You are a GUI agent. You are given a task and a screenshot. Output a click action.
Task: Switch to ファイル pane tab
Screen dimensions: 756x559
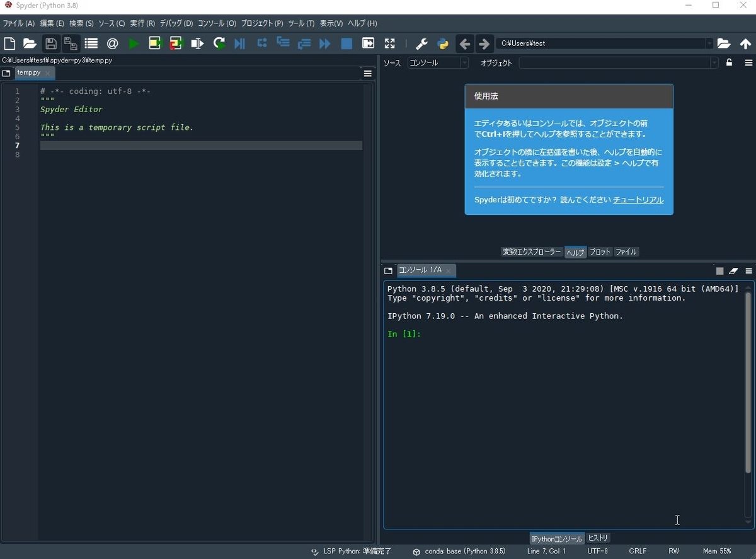pos(626,252)
